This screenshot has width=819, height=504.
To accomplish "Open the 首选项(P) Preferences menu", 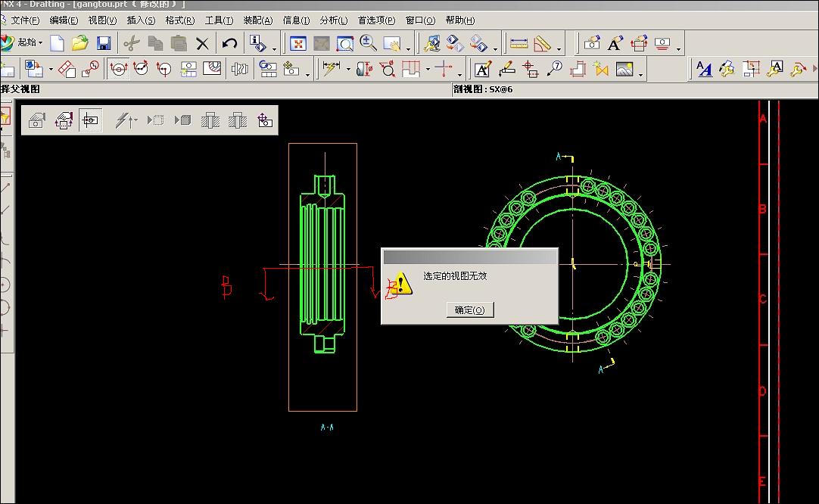I will 377,20.
